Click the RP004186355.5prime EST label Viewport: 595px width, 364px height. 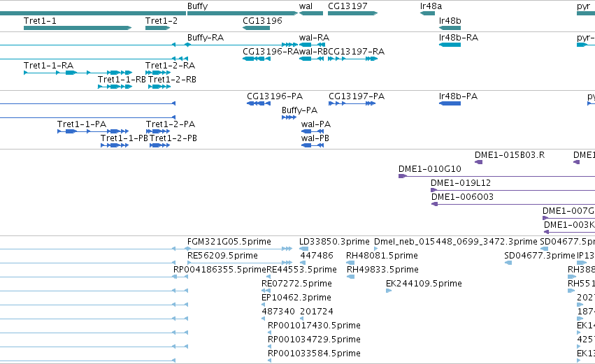(x=220, y=270)
